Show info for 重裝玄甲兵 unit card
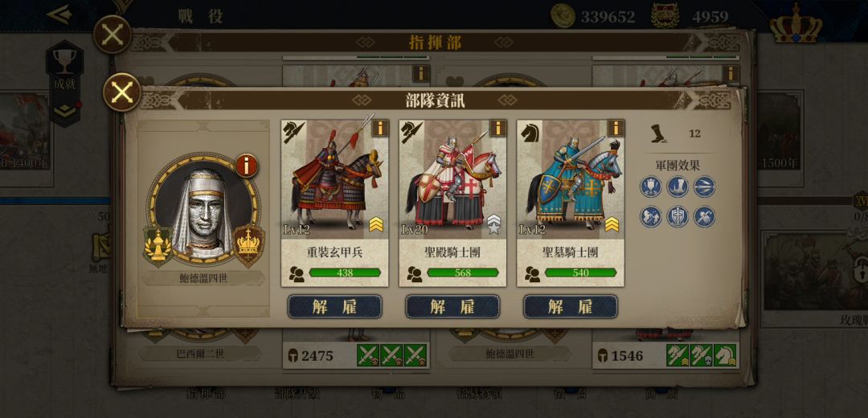The height and width of the screenshot is (418, 868). [x=379, y=129]
